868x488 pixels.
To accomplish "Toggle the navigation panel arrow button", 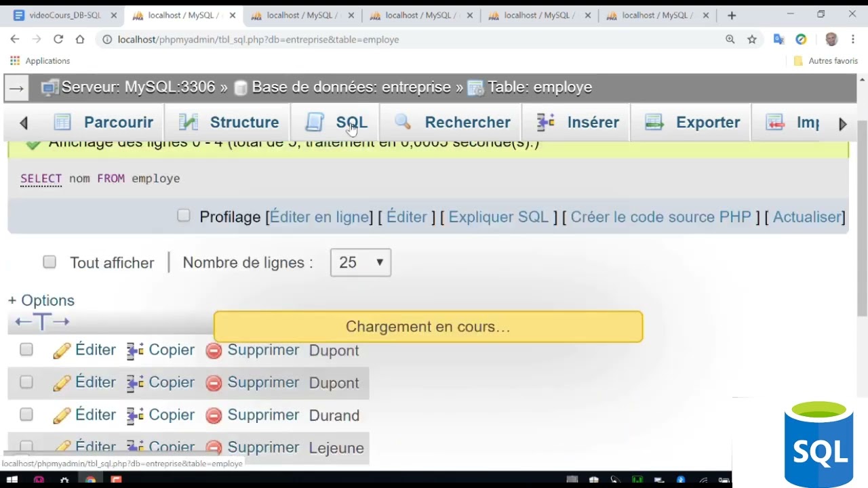I will 16,88.
